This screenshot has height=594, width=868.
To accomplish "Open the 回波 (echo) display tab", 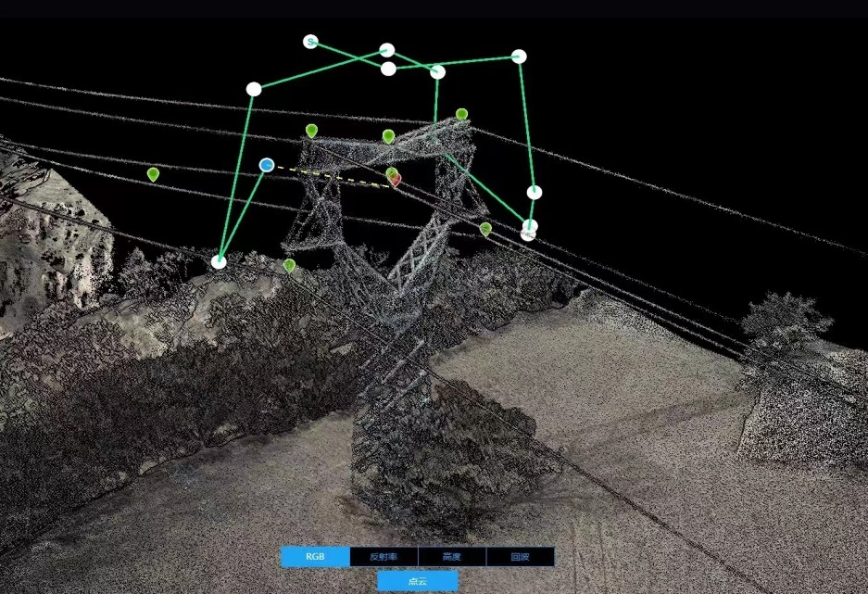I will [x=520, y=557].
